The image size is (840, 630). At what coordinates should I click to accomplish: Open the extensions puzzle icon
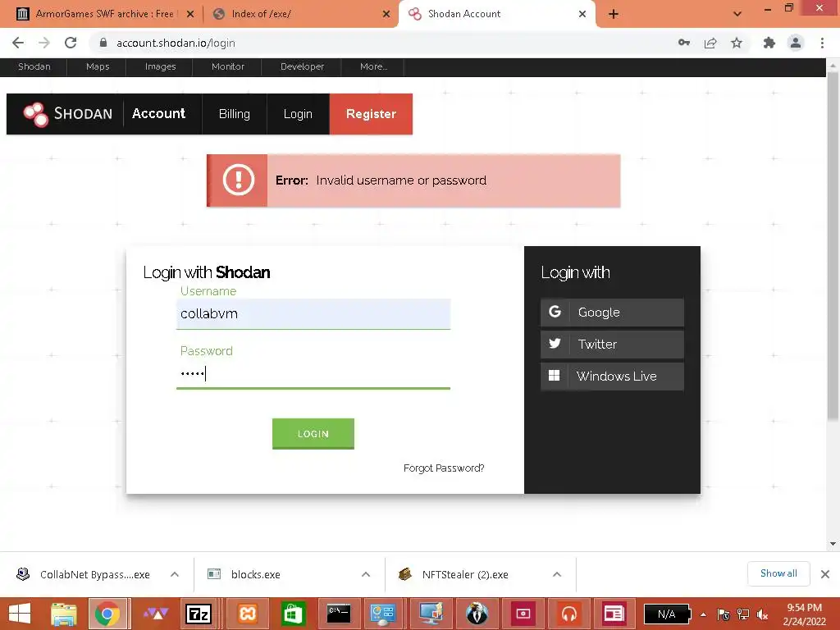point(769,43)
